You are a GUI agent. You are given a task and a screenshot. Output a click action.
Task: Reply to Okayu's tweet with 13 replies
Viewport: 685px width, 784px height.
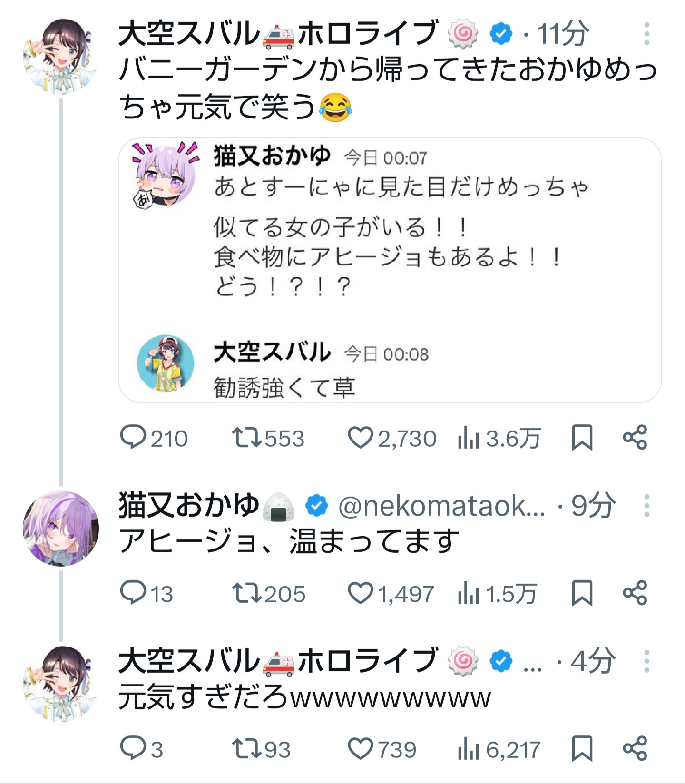click(x=133, y=593)
